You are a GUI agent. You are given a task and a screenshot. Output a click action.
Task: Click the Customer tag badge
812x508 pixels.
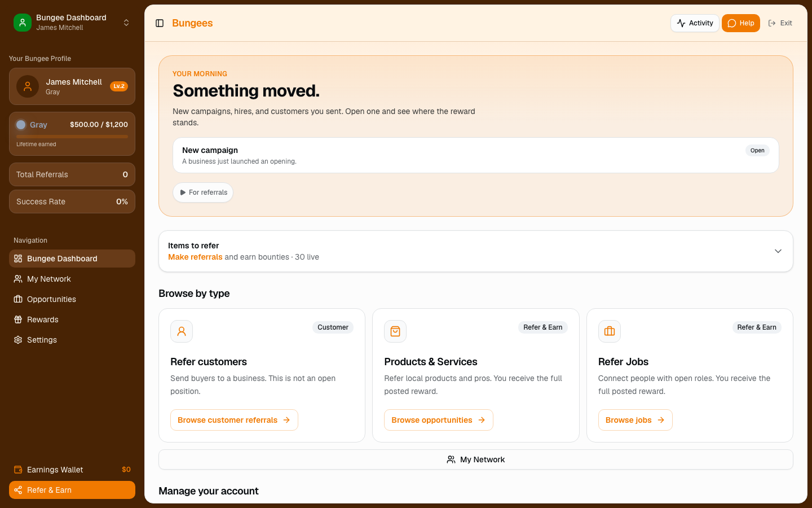coord(333,327)
